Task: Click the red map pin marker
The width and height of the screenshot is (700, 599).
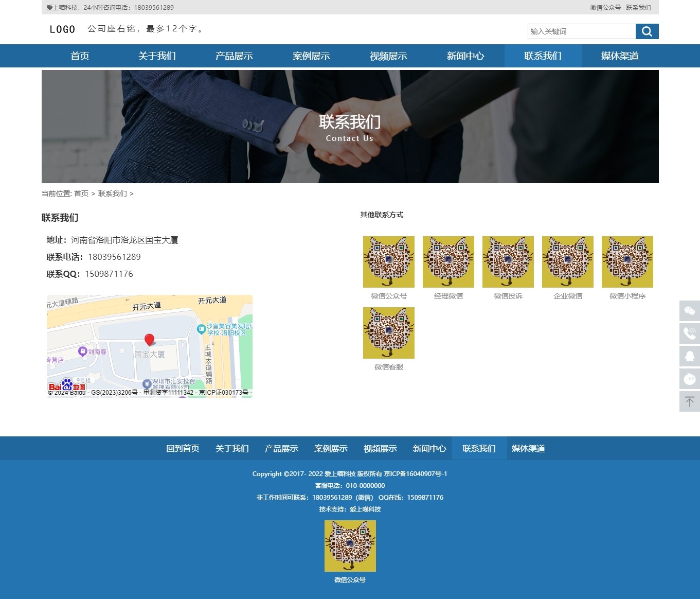Action: coord(149,340)
